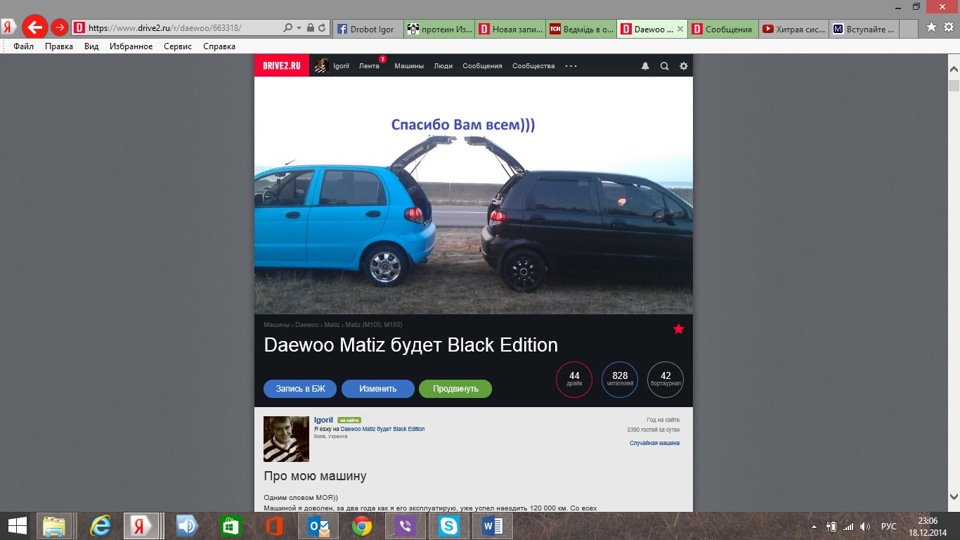Viewport: 960px width, 540px height.
Task: Switch to the Ведмідь в о... tab
Action: click(581, 29)
